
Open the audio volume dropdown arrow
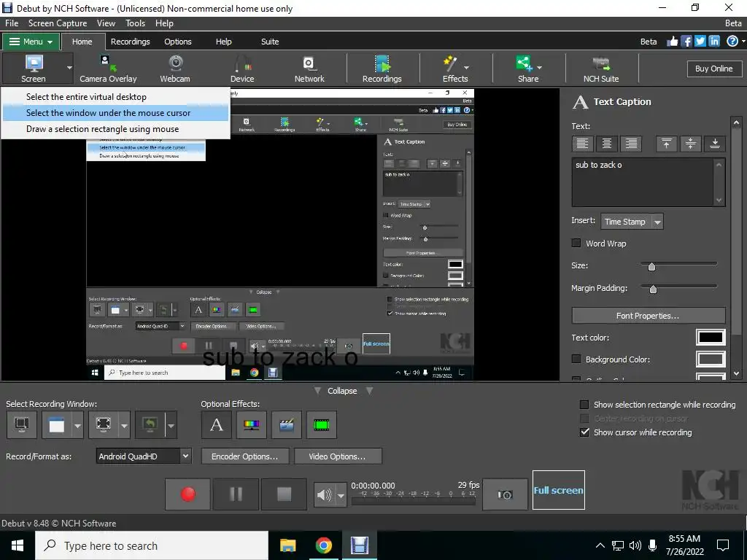coord(341,496)
